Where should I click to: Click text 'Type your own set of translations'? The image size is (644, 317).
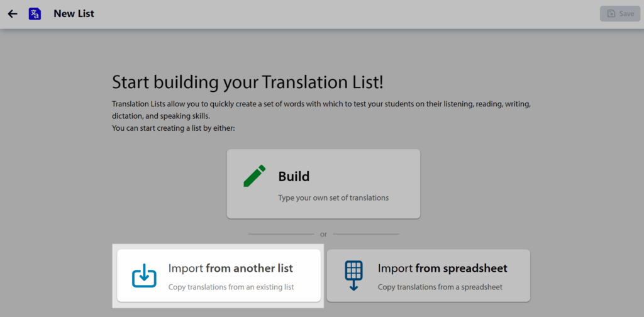pyautogui.click(x=333, y=198)
